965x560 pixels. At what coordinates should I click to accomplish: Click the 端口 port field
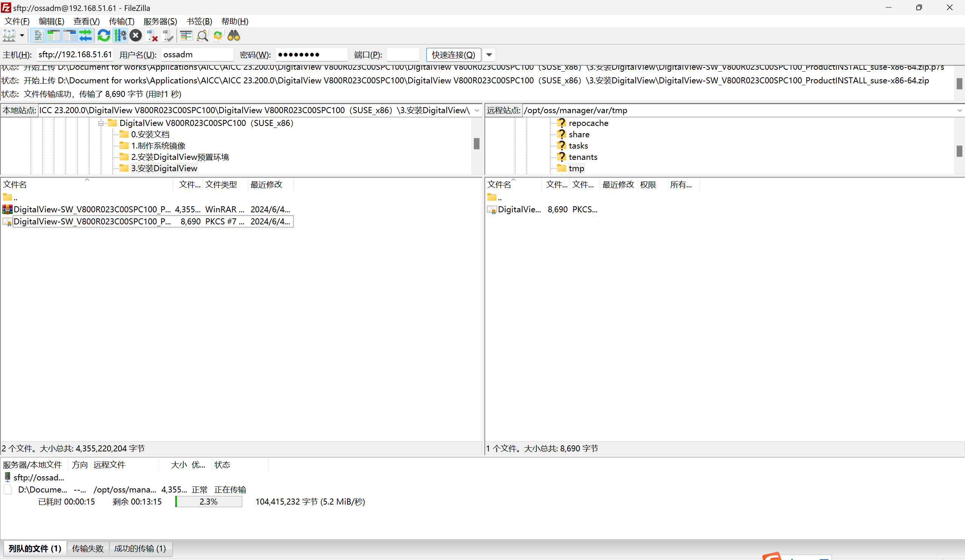point(403,55)
